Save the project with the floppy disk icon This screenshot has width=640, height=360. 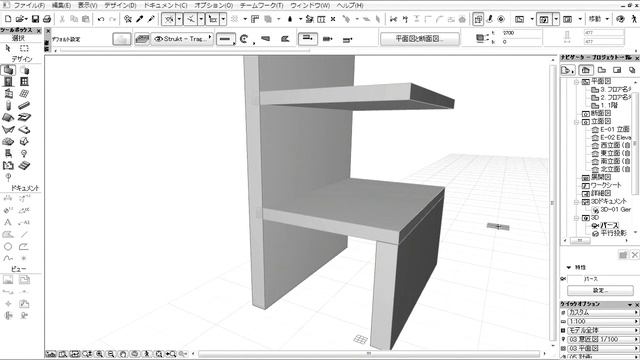coord(36,19)
